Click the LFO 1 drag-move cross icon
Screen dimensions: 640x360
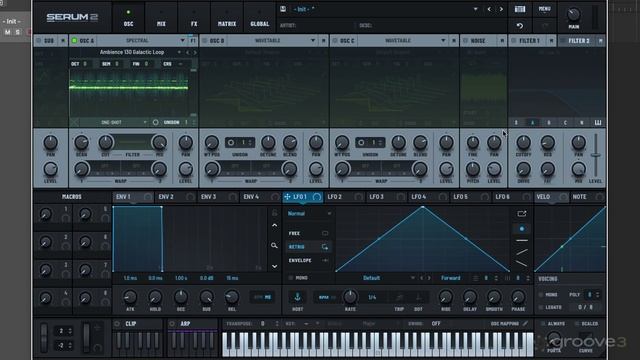[287, 197]
